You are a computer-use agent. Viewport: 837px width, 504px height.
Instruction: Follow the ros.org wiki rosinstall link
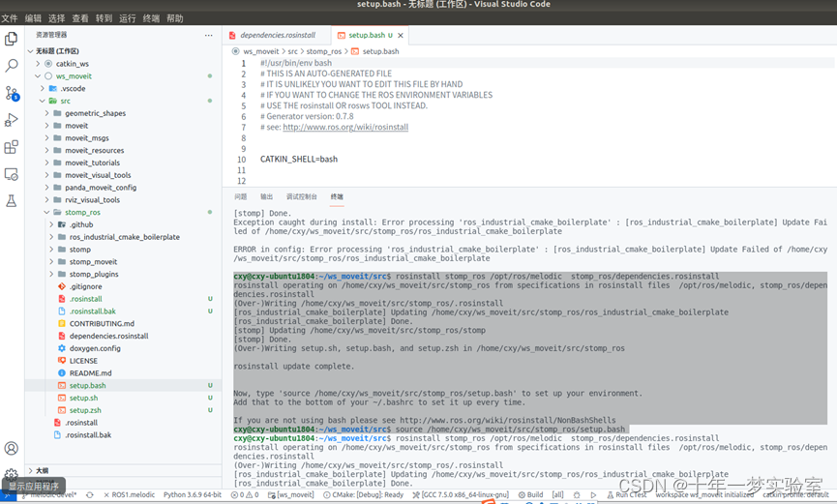point(345,127)
